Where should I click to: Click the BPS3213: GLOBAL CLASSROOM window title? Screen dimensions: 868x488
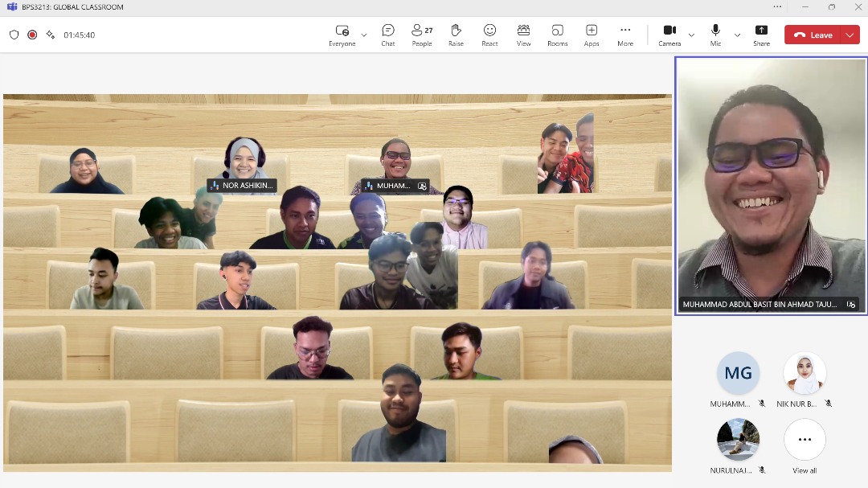click(72, 6)
